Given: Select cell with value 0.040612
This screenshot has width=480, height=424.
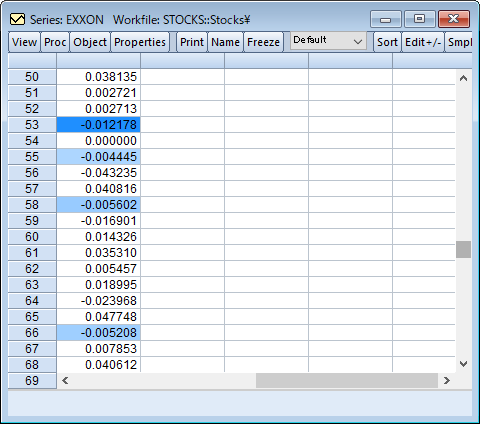Looking at the screenshot, I should 99,365.
